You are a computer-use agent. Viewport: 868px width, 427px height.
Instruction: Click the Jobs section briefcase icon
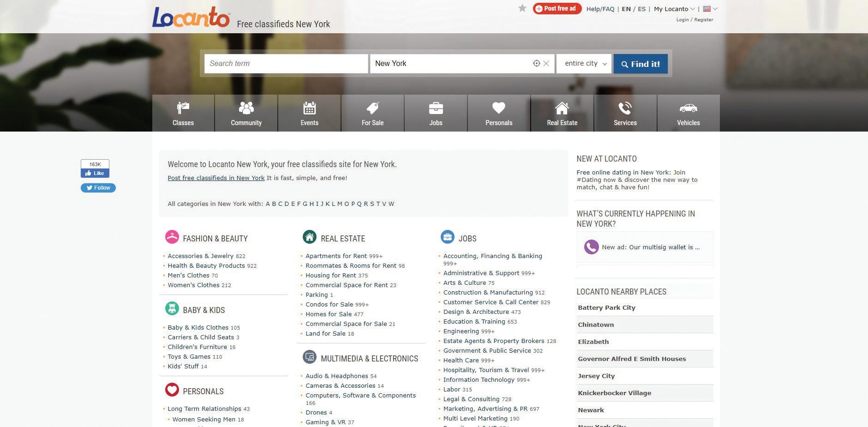pyautogui.click(x=447, y=237)
